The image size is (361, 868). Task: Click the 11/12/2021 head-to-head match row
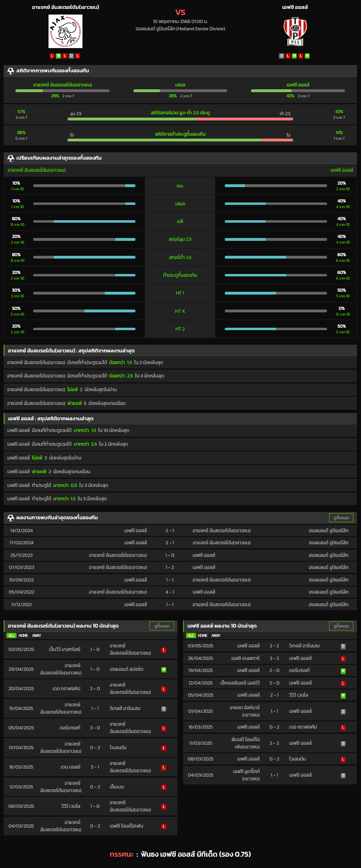180,605
